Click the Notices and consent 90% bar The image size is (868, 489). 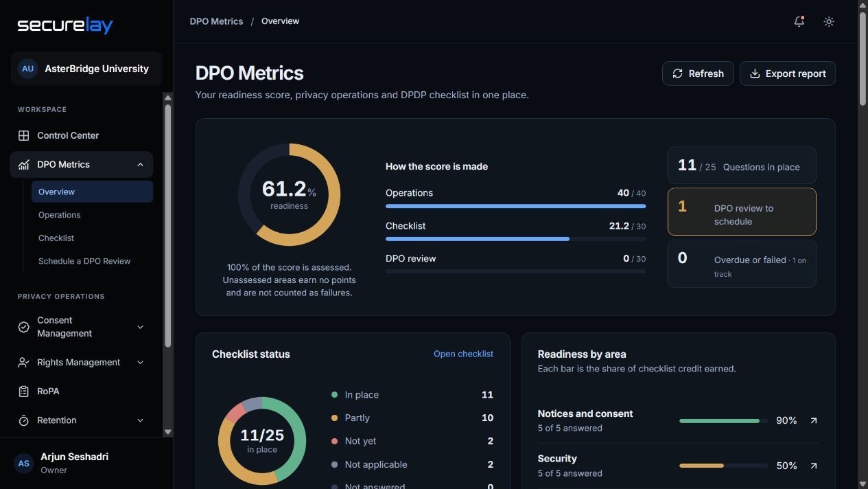click(723, 420)
